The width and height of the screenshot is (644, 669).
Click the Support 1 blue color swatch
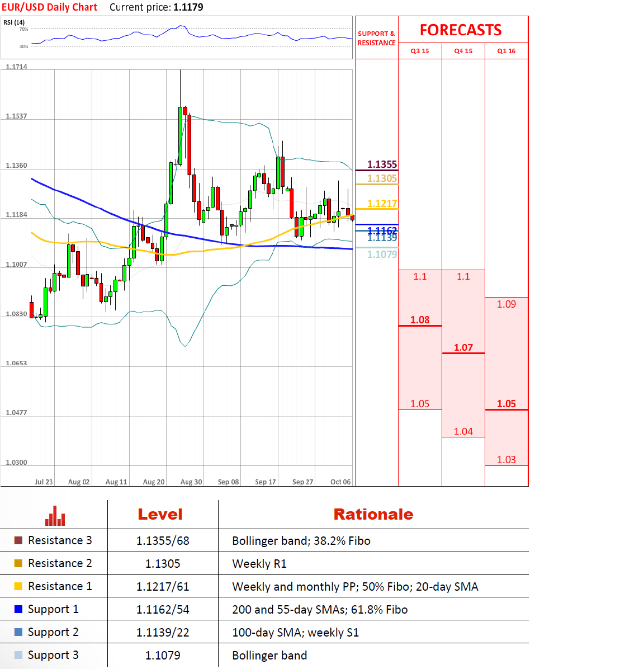coord(18,609)
